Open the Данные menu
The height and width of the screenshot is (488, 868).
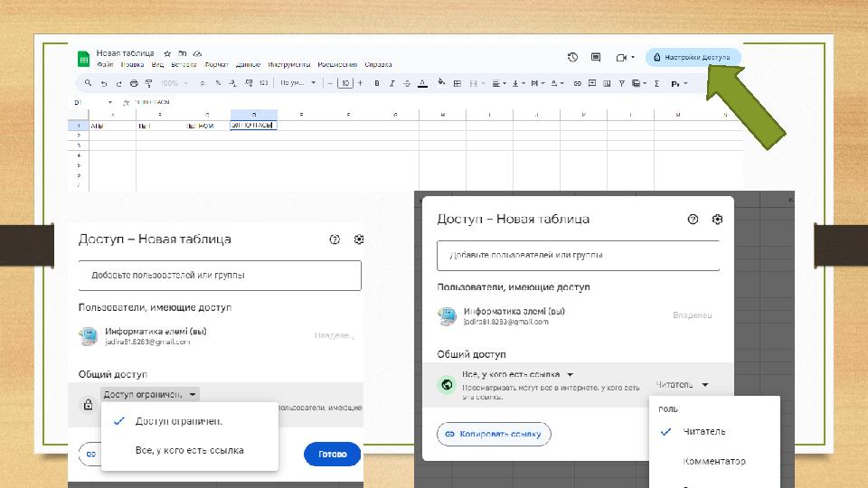click(x=248, y=65)
